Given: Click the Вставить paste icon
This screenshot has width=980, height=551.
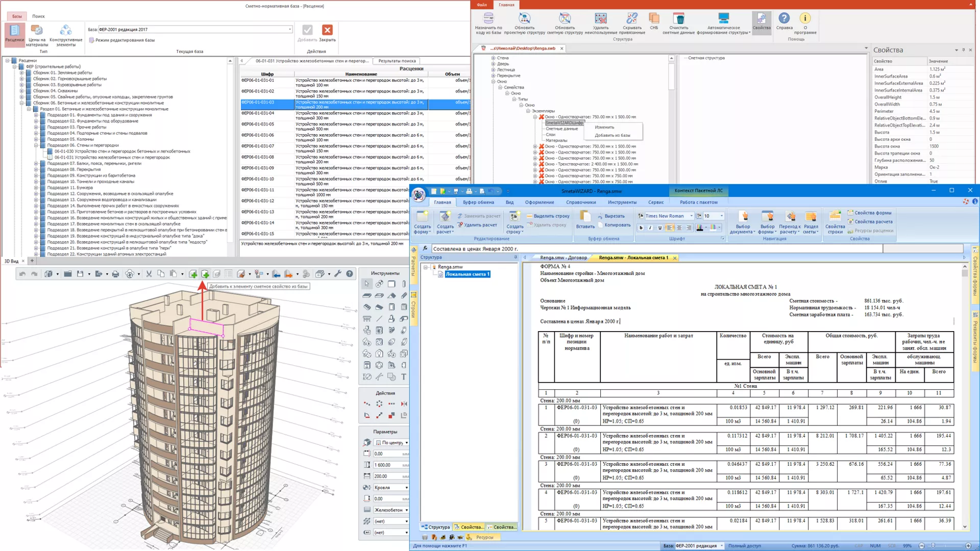Looking at the screenshot, I should click(585, 220).
